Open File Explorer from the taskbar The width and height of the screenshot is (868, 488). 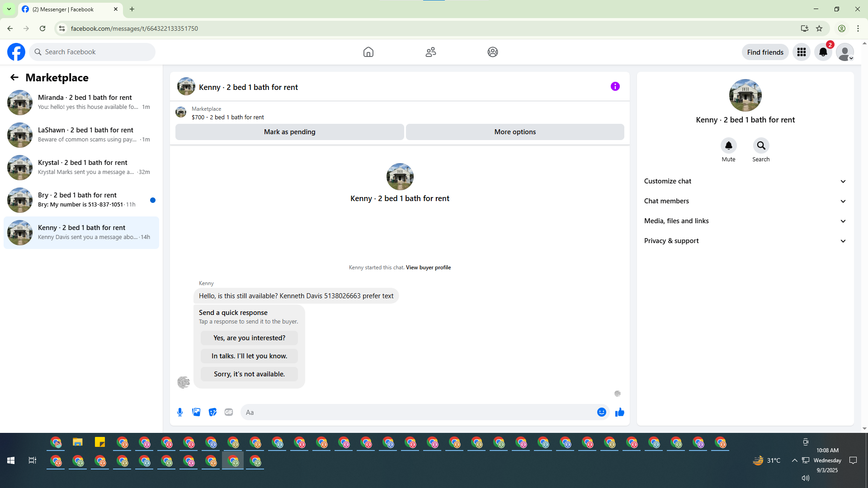click(78, 442)
